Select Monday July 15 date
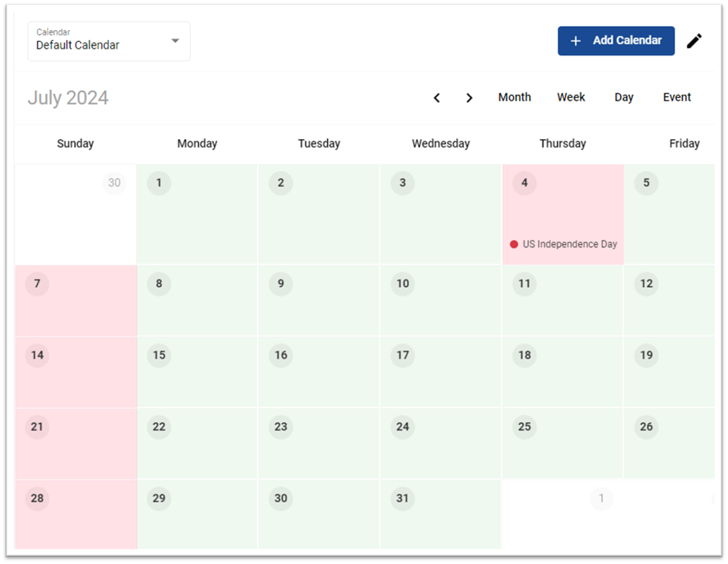This screenshot has width=728, height=564. (159, 355)
